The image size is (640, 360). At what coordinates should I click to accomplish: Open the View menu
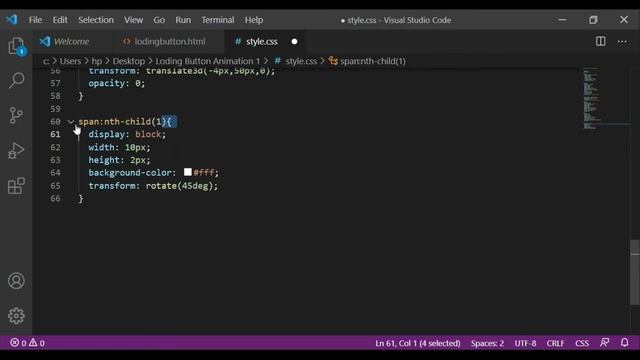click(x=133, y=20)
